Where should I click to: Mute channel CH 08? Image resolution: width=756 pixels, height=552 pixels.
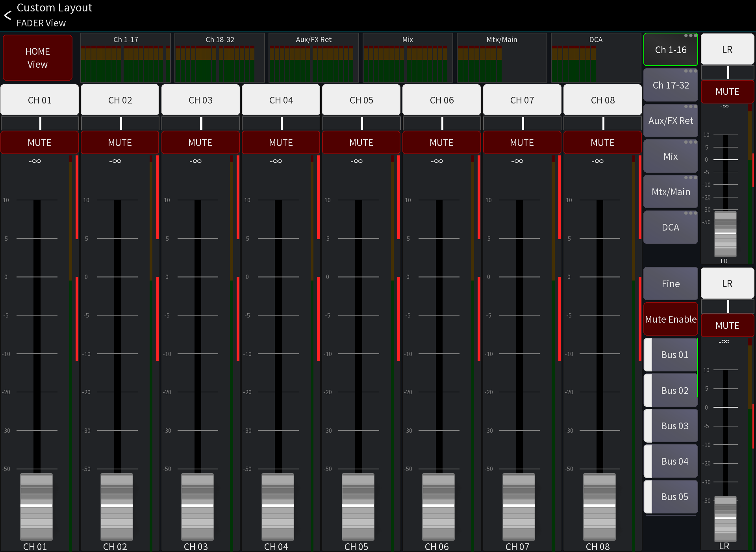602,142
